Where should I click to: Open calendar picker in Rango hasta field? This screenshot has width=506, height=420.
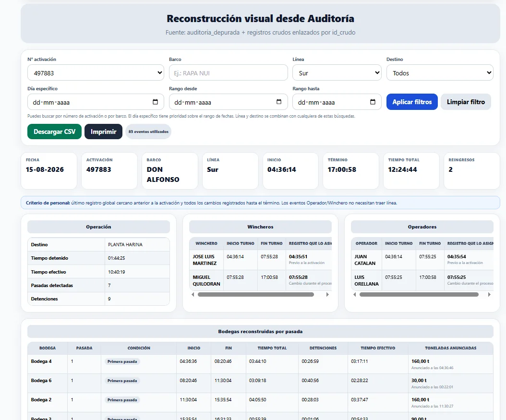[x=373, y=102]
